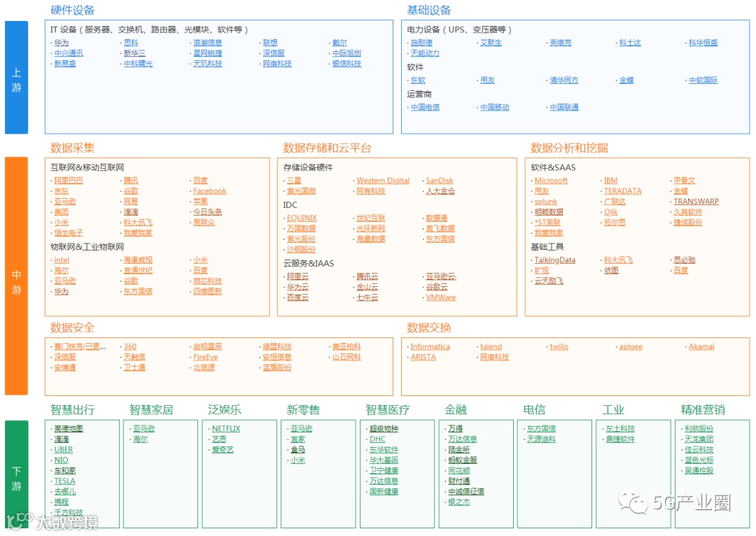This screenshot has height=536, width=756.
Task: Select the apigee link
Action: [x=631, y=347]
